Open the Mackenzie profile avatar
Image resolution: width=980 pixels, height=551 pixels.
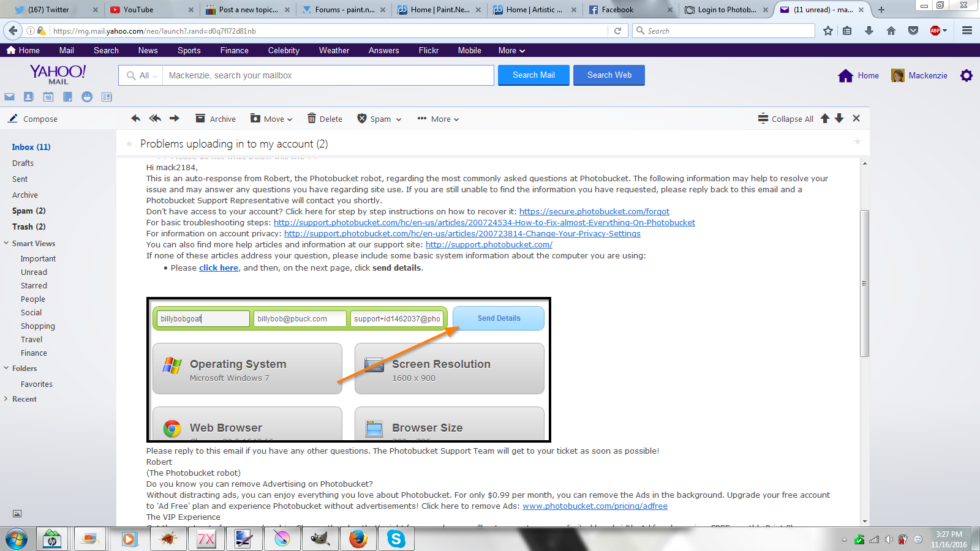click(x=898, y=75)
